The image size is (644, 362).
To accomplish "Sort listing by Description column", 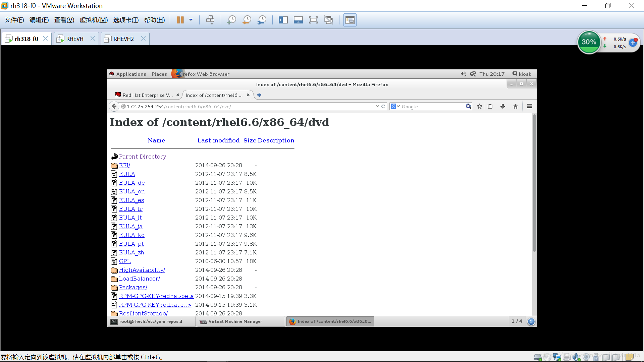I will 276,140.
